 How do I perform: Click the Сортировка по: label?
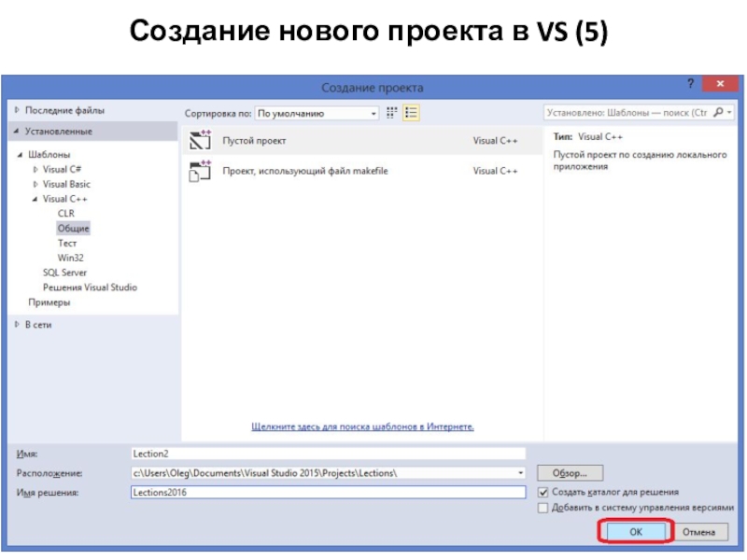218,113
